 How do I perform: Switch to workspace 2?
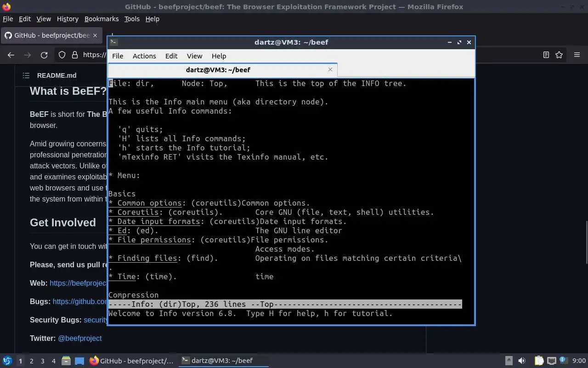(32, 361)
